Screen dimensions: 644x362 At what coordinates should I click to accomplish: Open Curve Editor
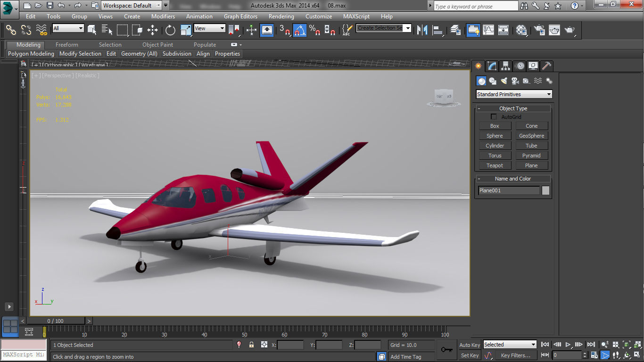pyautogui.click(x=488, y=30)
